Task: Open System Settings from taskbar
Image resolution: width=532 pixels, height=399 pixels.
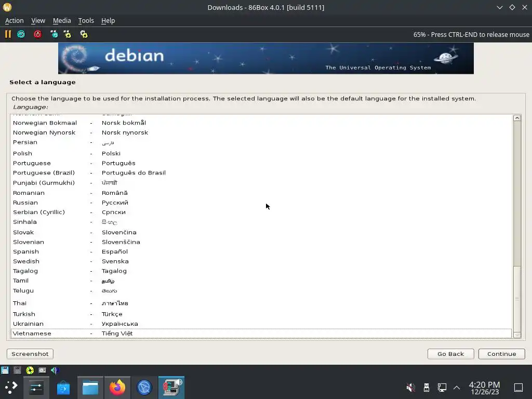Action: (x=36, y=388)
